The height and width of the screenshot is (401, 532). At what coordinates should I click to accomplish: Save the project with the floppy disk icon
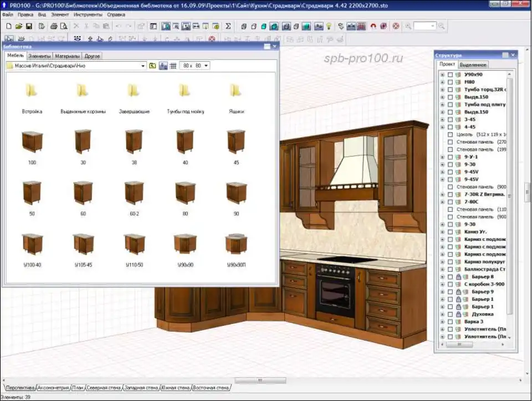click(29, 26)
